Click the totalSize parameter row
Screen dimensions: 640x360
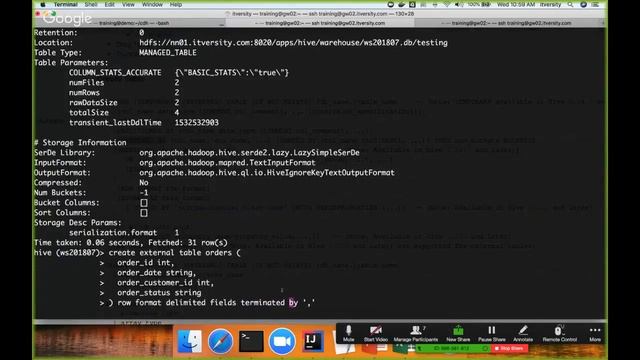124,113
